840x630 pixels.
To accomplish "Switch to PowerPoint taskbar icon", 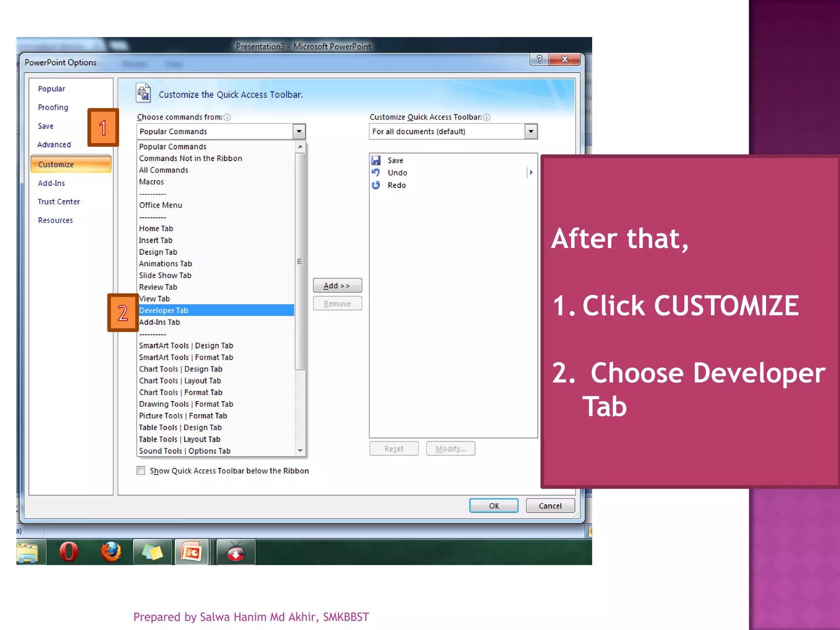I will pos(192,552).
